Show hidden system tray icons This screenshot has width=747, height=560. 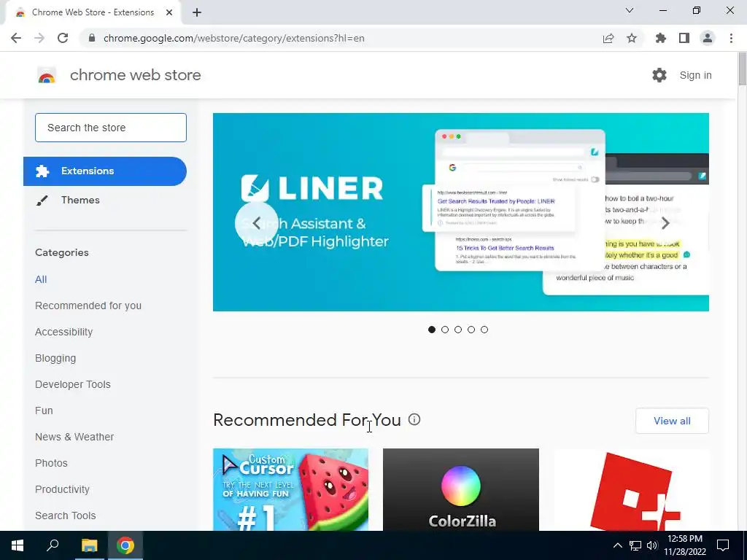pyautogui.click(x=617, y=545)
